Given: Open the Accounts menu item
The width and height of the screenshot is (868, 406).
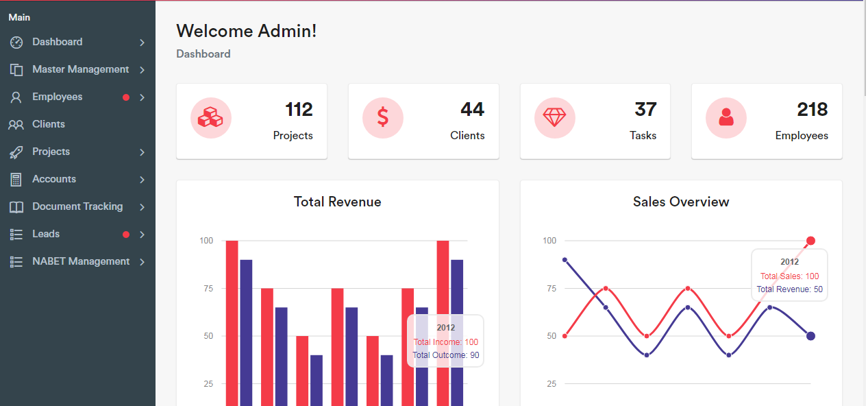Looking at the screenshot, I should coord(54,179).
